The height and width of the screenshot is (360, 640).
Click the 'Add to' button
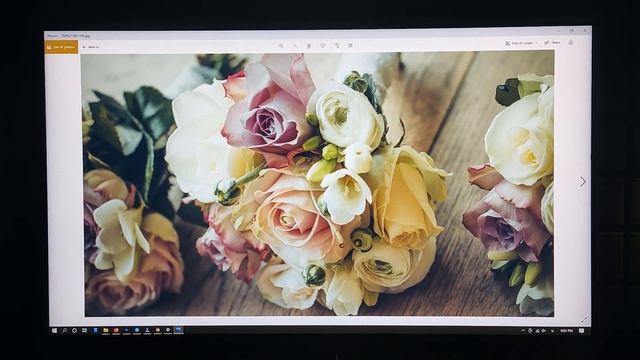tap(91, 47)
